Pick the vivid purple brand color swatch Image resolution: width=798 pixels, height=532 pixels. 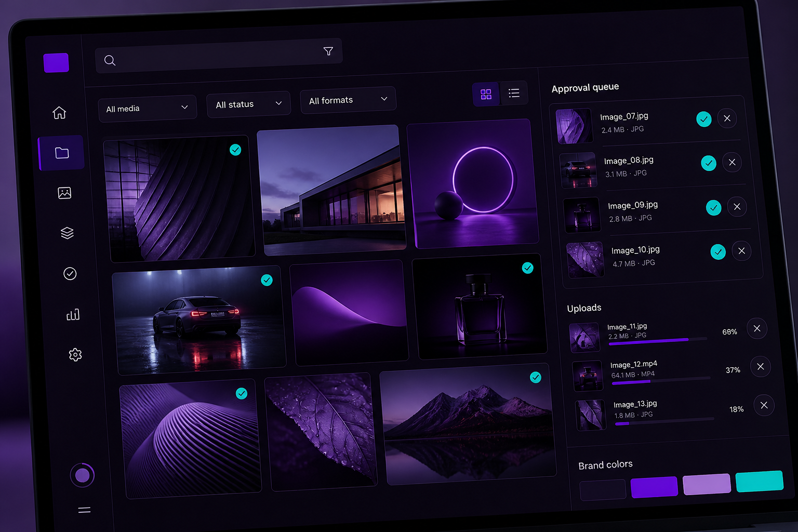654,487
